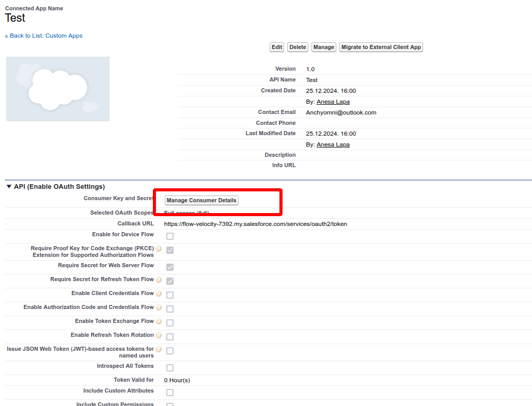This screenshot has width=532, height=406.
Task: Click the Manage button
Action: coord(324,47)
